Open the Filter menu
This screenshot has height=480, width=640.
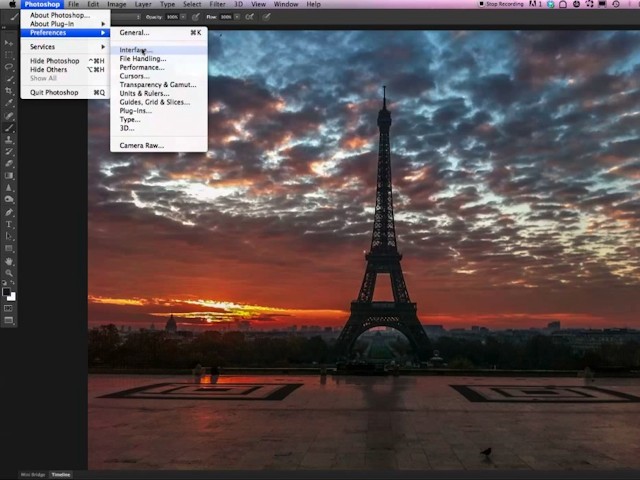pos(217,4)
